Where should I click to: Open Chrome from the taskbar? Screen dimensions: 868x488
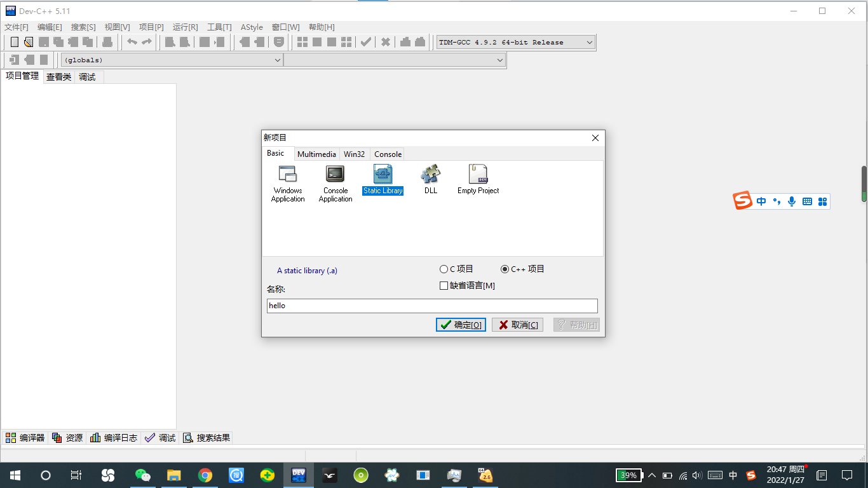tap(205, 475)
